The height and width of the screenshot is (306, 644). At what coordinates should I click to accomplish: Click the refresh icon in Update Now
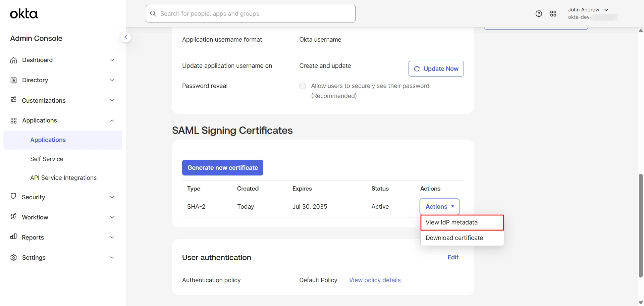click(x=417, y=69)
